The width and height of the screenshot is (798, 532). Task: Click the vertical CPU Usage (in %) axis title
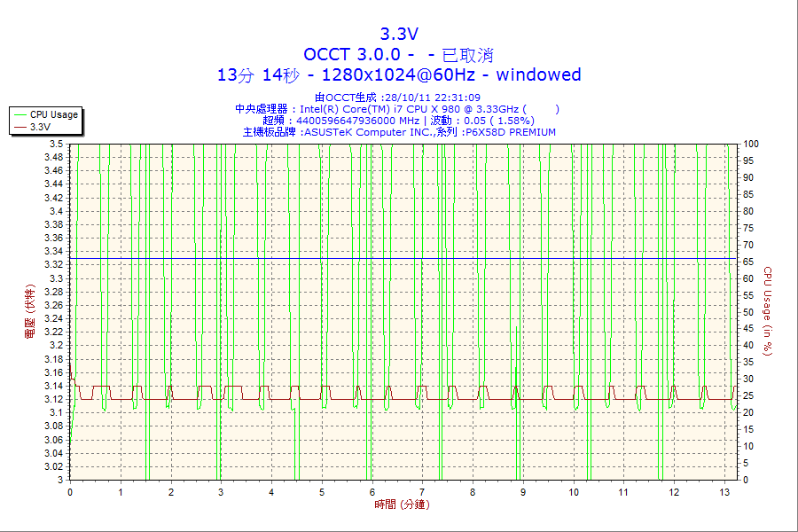pyautogui.click(x=768, y=311)
